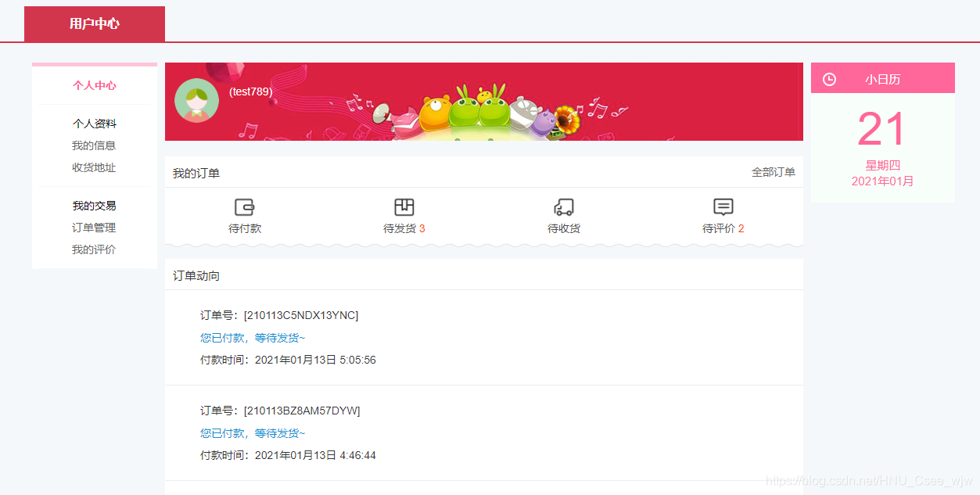View 全部订单 link
This screenshot has height=495, width=980.
(x=773, y=172)
